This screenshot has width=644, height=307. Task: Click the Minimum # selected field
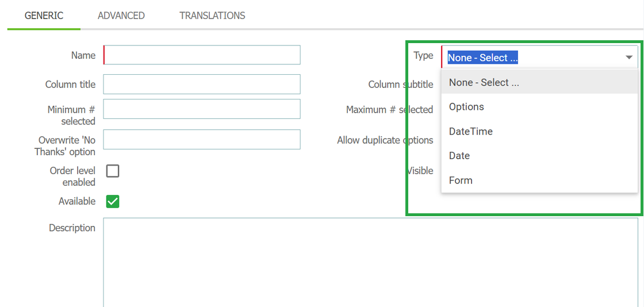202,109
